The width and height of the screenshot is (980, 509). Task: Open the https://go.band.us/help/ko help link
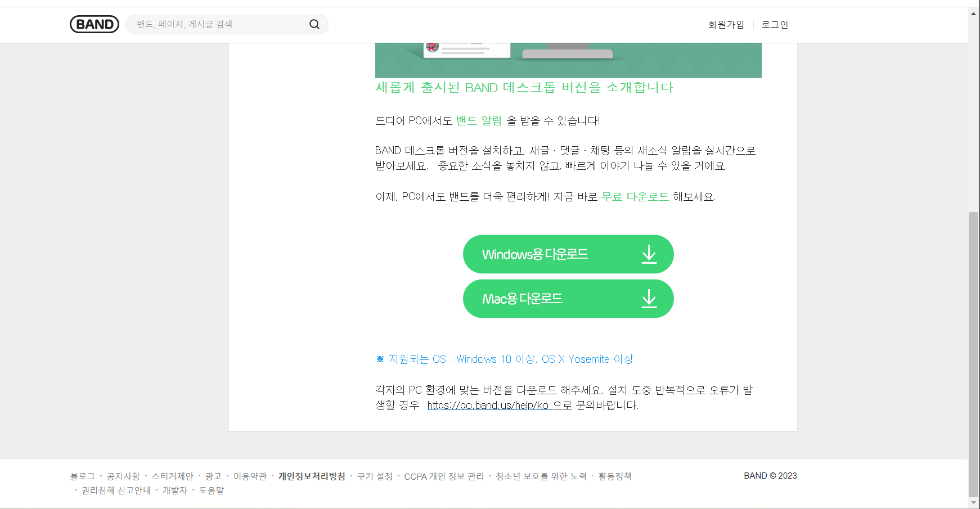[x=488, y=405]
